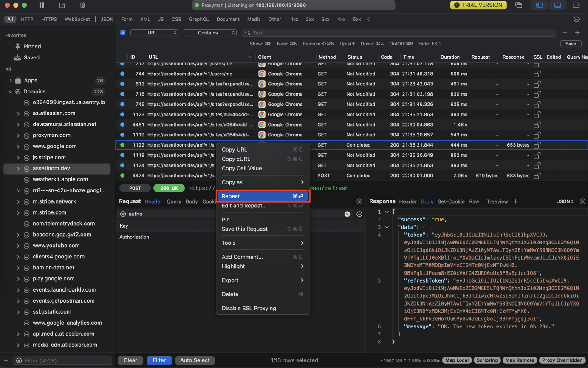Expand the assetloom.dev domain
The height and width of the screenshot is (368, 588).
(x=18, y=169)
